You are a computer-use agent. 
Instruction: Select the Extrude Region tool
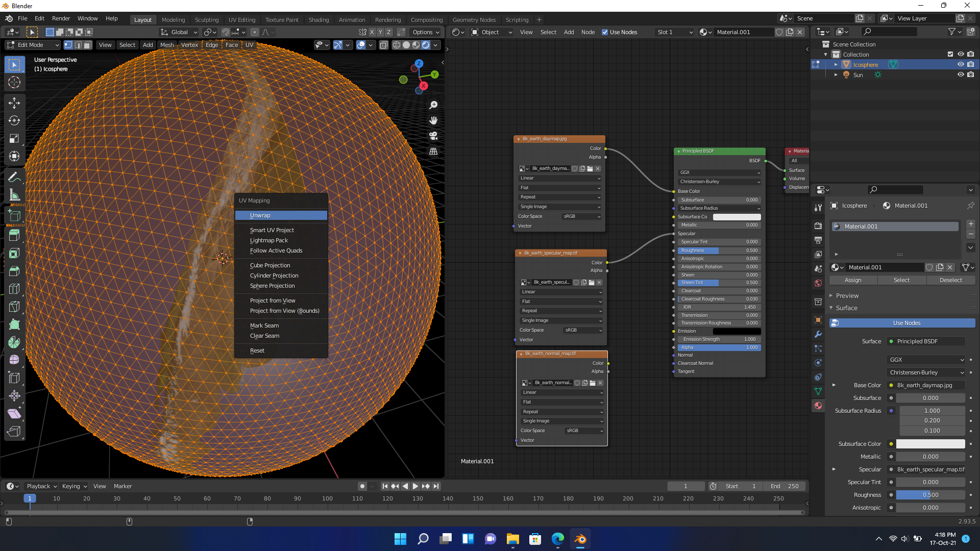(14, 236)
